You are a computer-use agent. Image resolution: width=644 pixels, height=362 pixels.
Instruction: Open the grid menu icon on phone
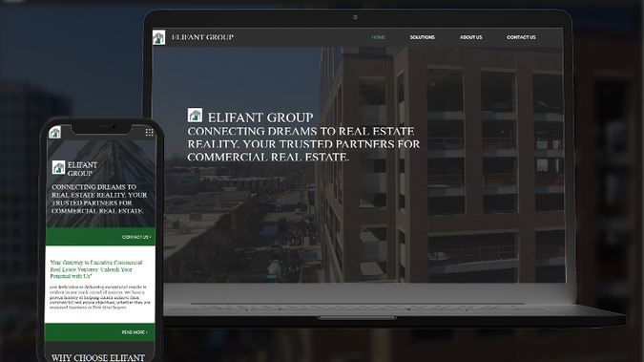click(150, 132)
